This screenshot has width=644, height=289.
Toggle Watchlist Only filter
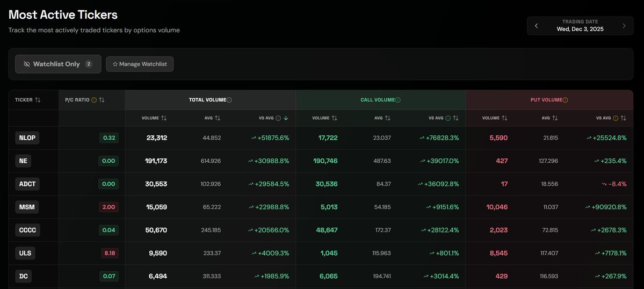(x=58, y=64)
